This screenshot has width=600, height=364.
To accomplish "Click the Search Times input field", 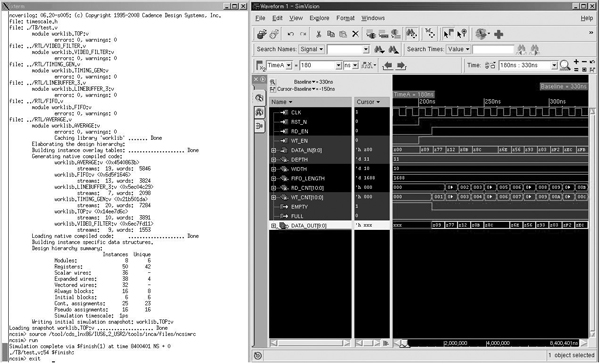I will point(493,49).
